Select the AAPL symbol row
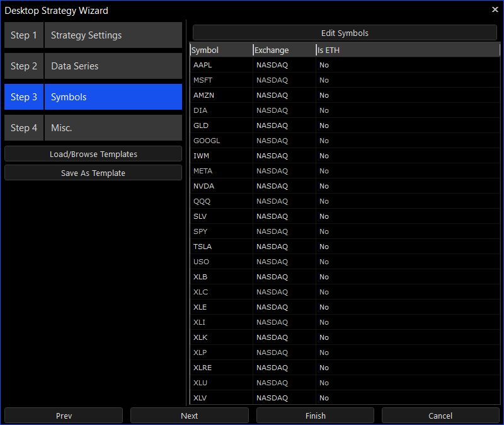The width and height of the screenshot is (504, 425). [x=345, y=65]
